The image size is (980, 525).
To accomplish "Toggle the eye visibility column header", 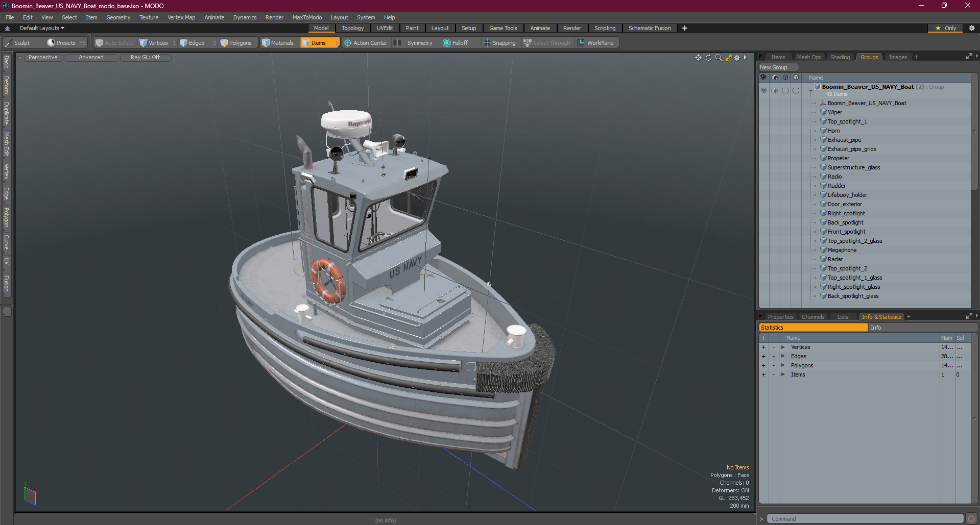I will coord(763,78).
